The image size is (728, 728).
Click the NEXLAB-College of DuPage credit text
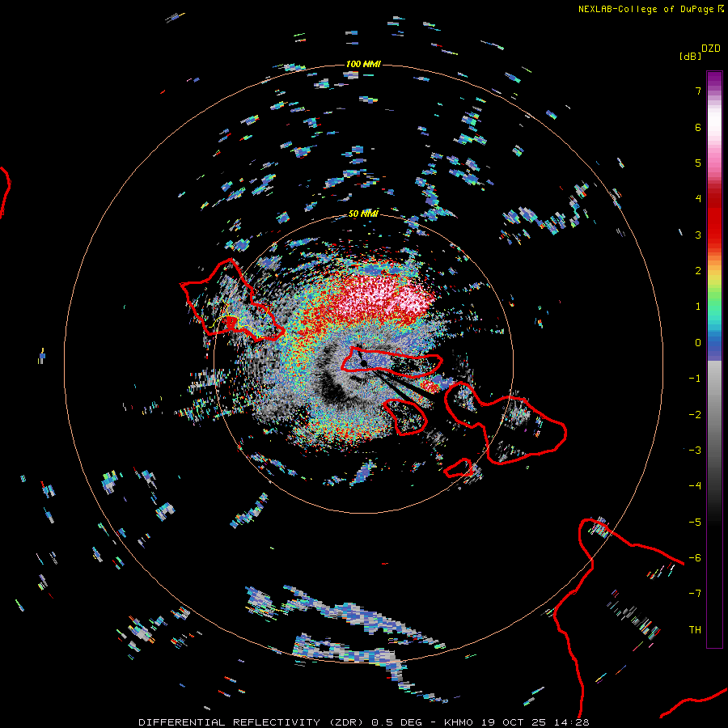click(x=650, y=9)
